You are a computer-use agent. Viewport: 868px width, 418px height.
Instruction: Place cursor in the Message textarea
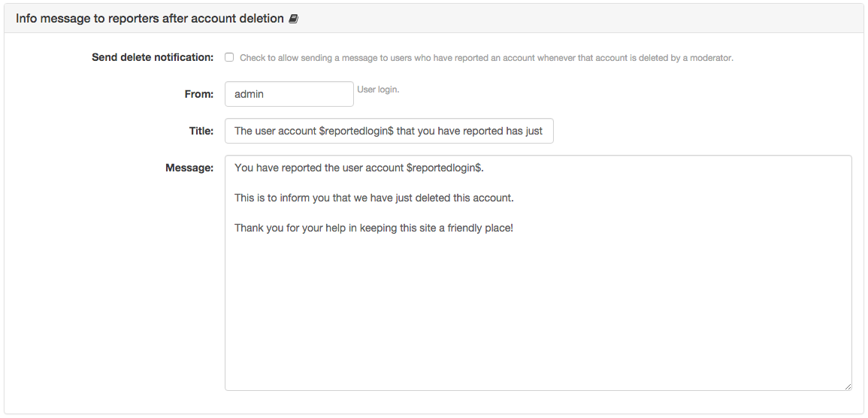pyautogui.click(x=538, y=273)
